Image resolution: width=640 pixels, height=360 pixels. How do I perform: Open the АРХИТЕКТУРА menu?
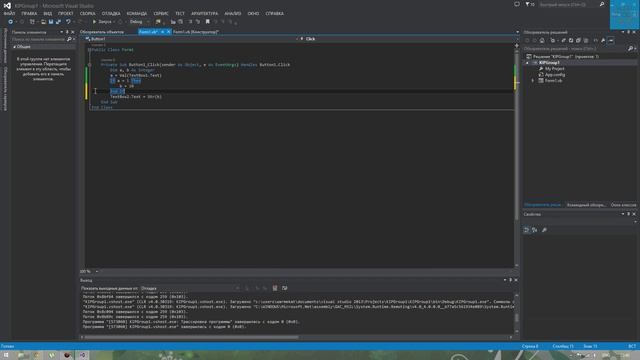[x=204, y=13]
